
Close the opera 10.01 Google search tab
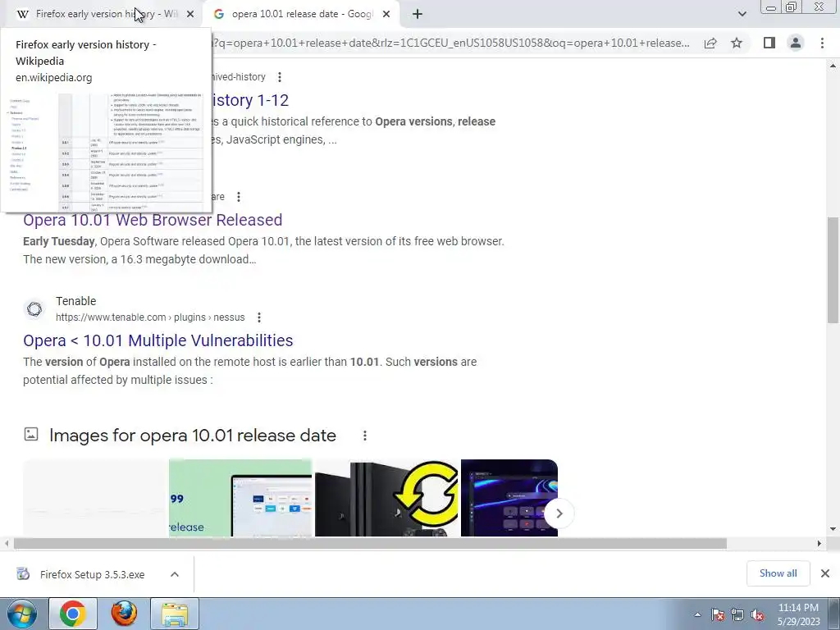point(386,15)
